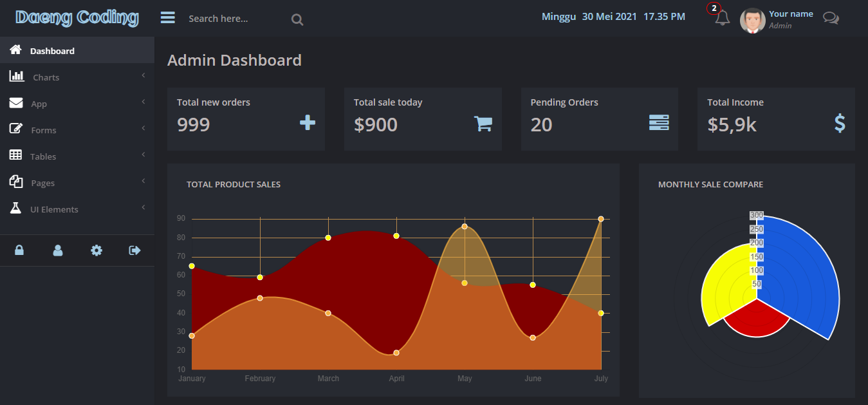Expand the Forms sidebar section
Viewport: 868px width, 405px height.
pyautogui.click(x=43, y=129)
